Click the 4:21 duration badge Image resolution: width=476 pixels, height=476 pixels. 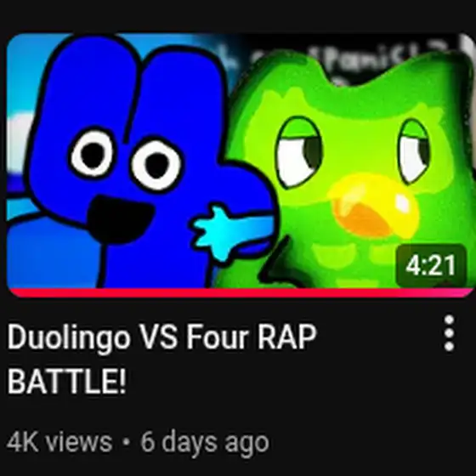pos(431,265)
